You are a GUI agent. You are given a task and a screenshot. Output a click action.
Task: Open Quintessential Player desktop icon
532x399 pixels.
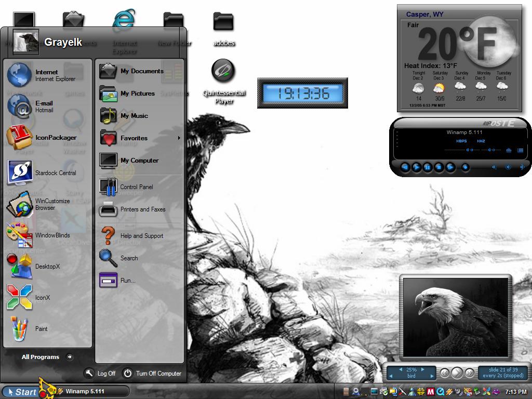(223, 82)
